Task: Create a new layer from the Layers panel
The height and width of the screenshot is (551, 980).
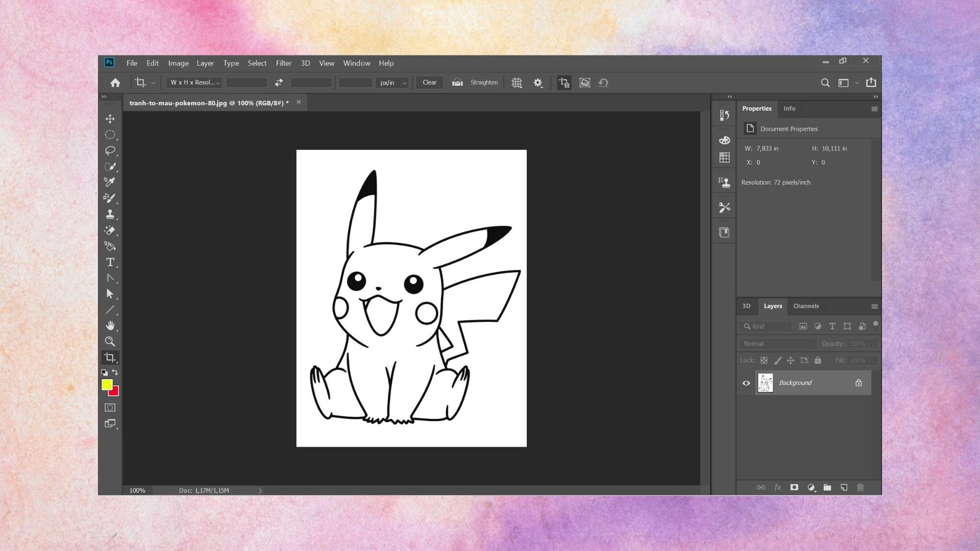Action: [x=844, y=487]
